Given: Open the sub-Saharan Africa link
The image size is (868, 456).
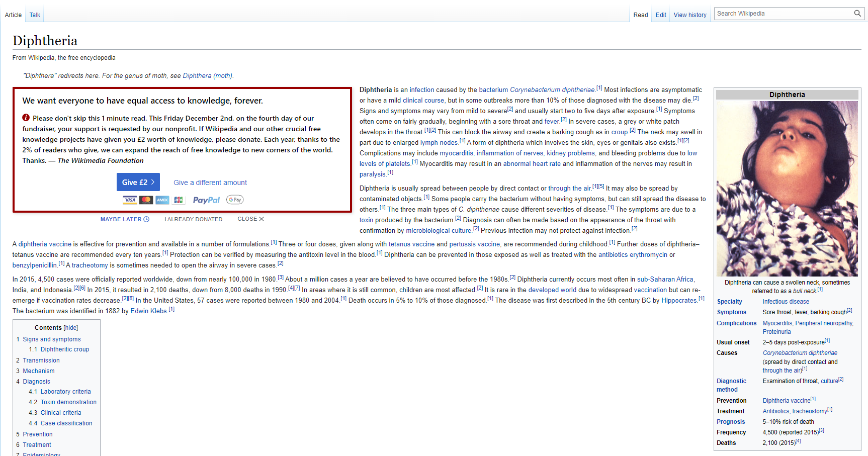Looking at the screenshot, I should (665, 280).
